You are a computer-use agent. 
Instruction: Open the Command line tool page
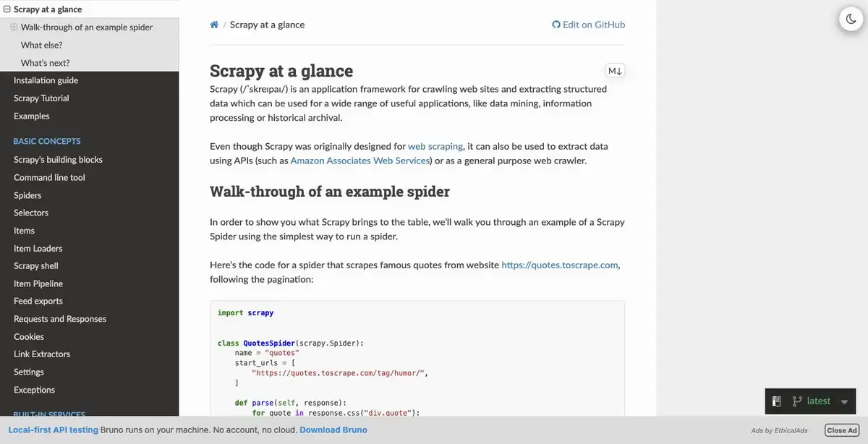click(x=49, y=177)
